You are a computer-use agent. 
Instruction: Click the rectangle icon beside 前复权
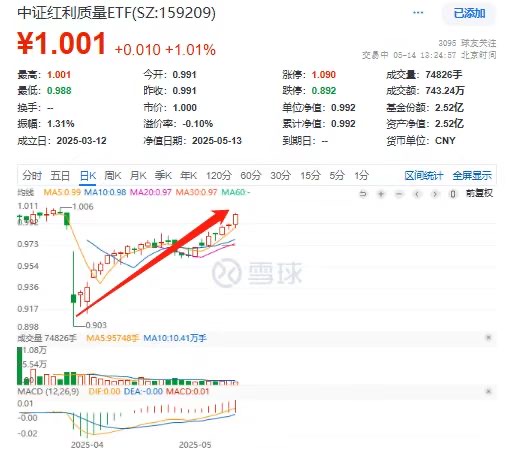tap(453, 194)
